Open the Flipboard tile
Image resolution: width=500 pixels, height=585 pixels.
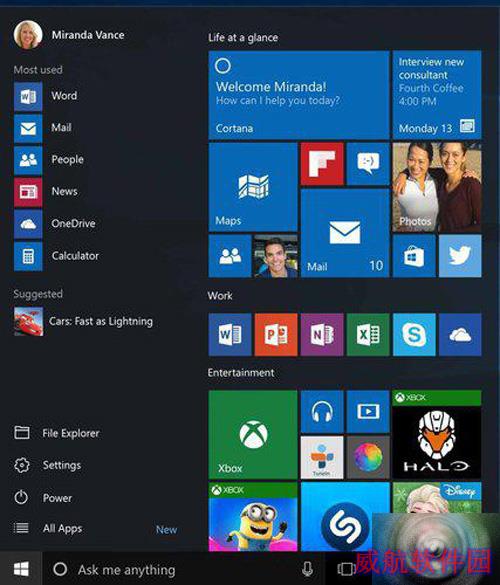(322, 164)
